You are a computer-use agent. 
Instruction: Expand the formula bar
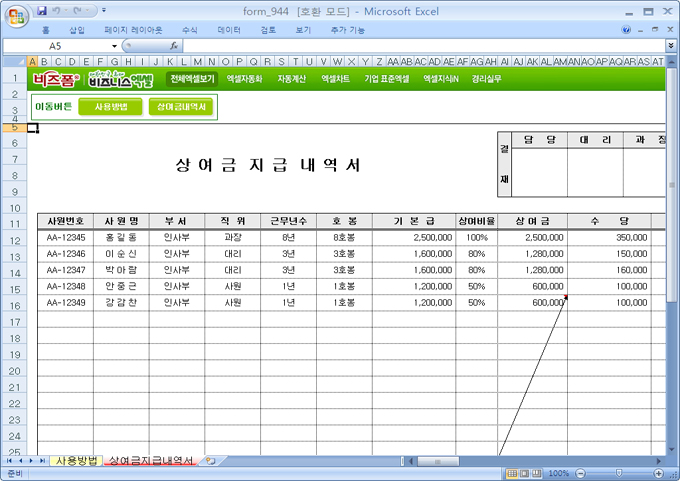pyautogui.click(x=670, y=46)
